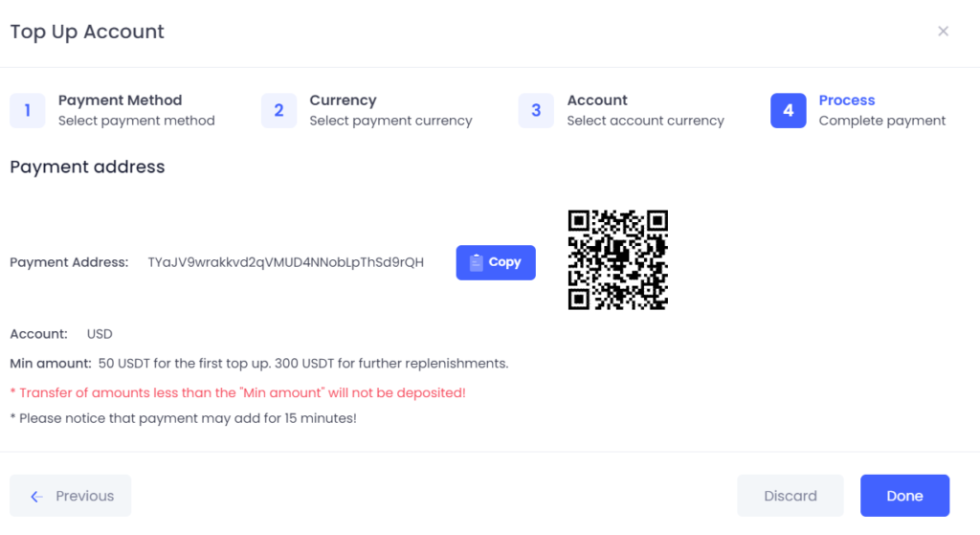980x535 pixels.
Task: Click the payment address text string
Action: point(285,262)
